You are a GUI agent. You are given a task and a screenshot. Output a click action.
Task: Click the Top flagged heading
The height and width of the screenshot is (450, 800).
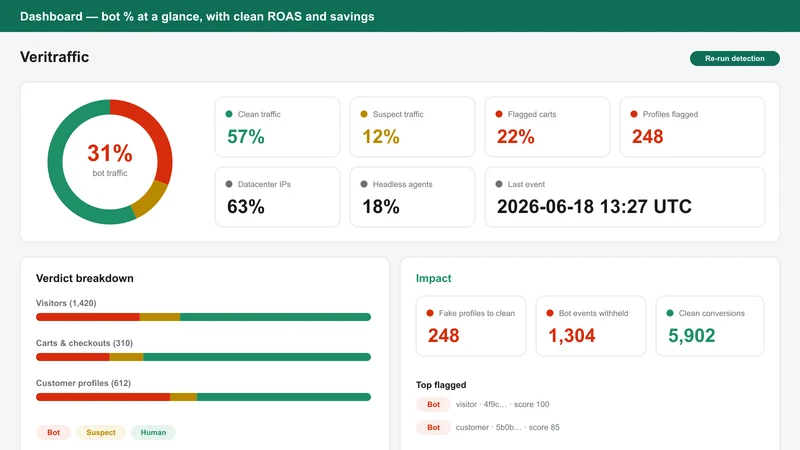tap(441, 385)
